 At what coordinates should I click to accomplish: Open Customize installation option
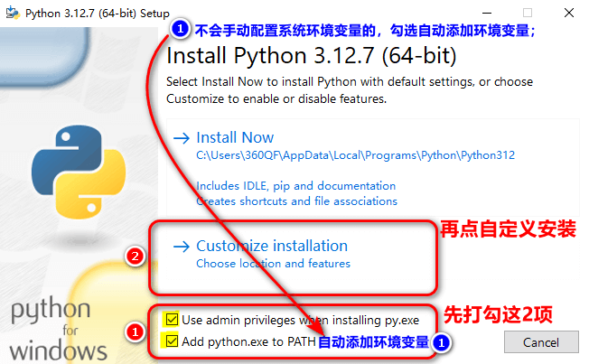[x=271, y=246]
